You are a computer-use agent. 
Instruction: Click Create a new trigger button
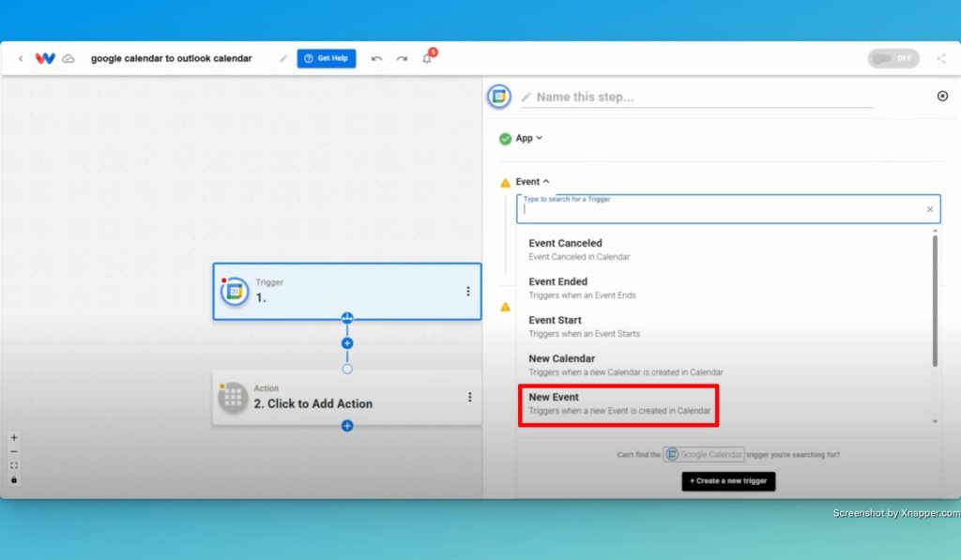point(728,481)
